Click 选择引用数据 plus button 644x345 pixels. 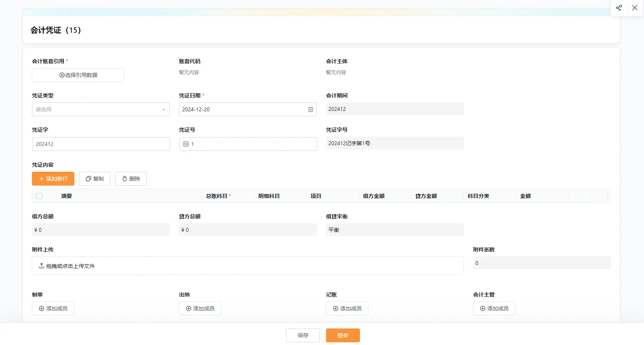click(x=78, y=75)
